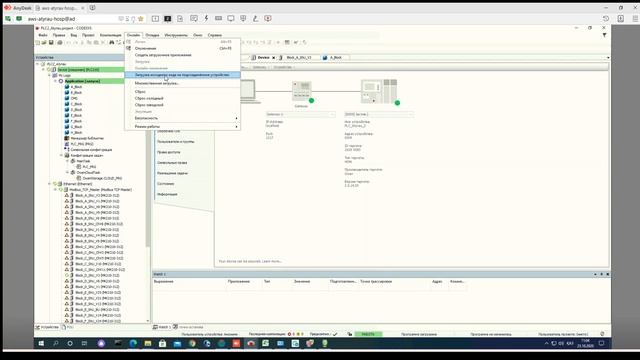Open the Режим работы submenu
Screen dimensions: 640x360
pyautogui.click(x=182, y=127)
